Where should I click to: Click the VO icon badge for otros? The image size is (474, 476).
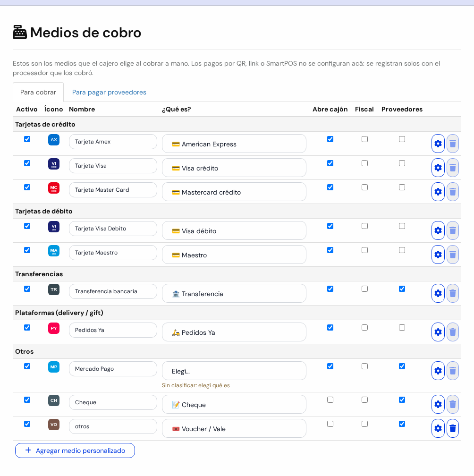[54, 425]
